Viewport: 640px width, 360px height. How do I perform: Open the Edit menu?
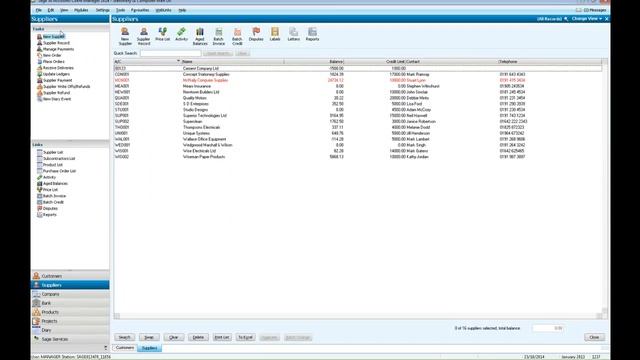pos(51,10)
